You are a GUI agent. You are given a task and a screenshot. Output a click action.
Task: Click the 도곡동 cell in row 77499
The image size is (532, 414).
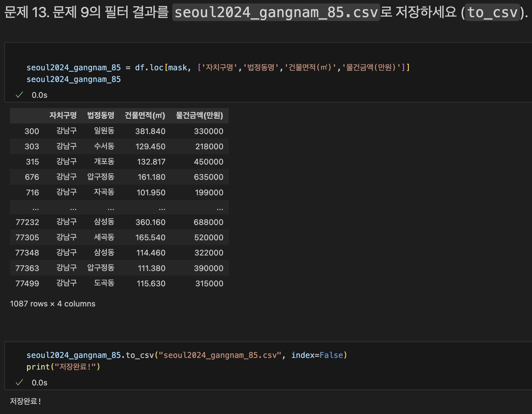pyautogui.click(x=104, y=283)
